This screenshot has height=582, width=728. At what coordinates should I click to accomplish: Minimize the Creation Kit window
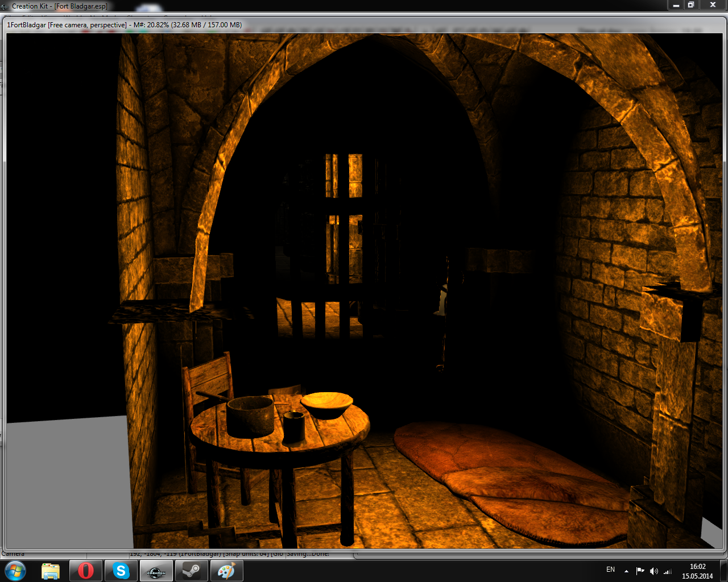click(676, 5)
